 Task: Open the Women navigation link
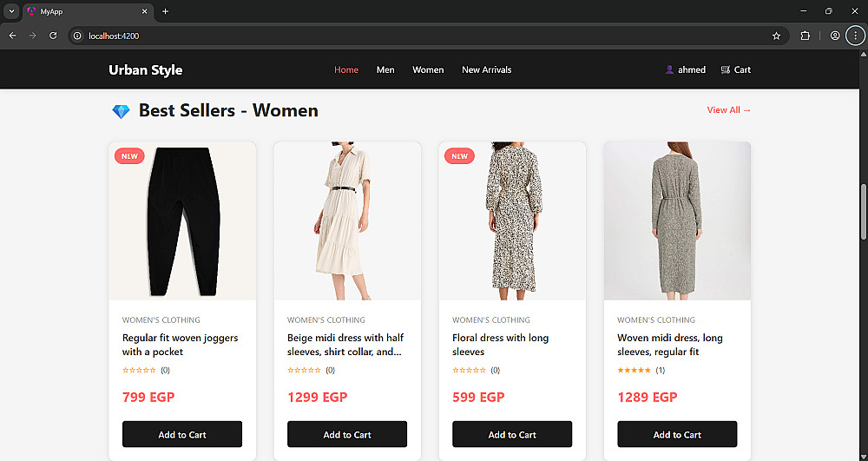(x=428, y=69)
